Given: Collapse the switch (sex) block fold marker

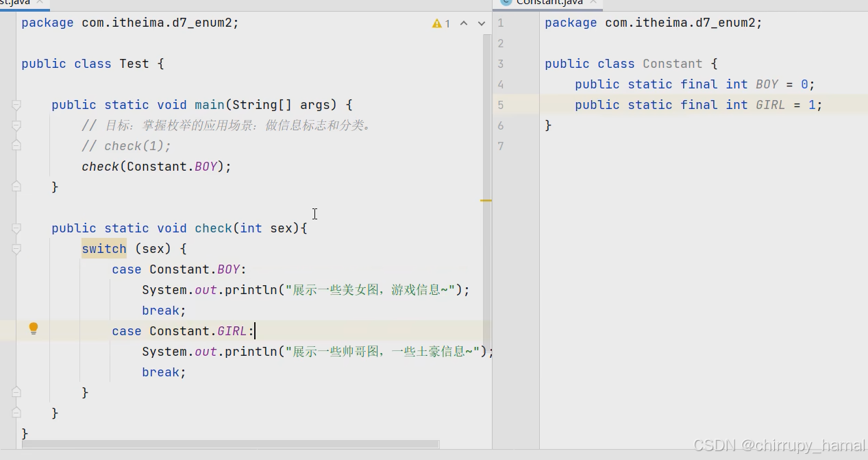Looking at the screenshot, I should [16, 249].
